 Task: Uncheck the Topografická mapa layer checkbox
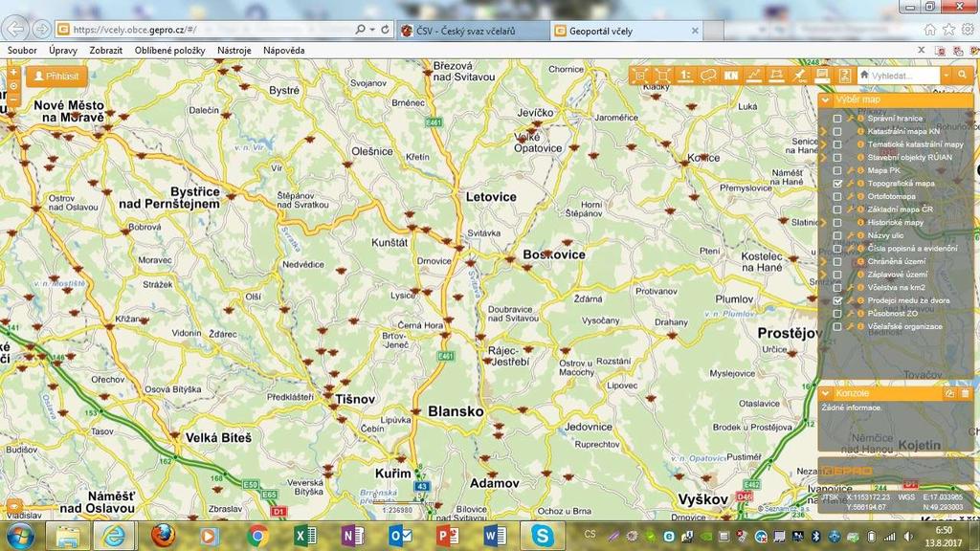(837, 184)
